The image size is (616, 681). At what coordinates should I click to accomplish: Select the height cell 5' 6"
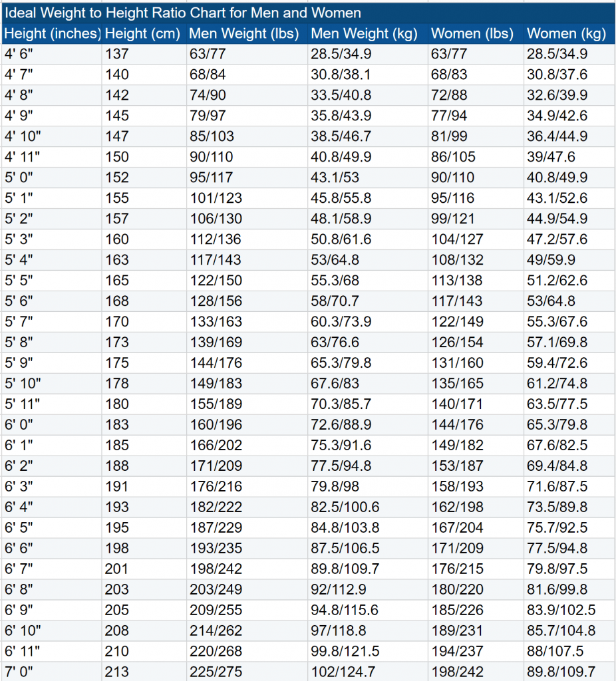coord(52,301)
